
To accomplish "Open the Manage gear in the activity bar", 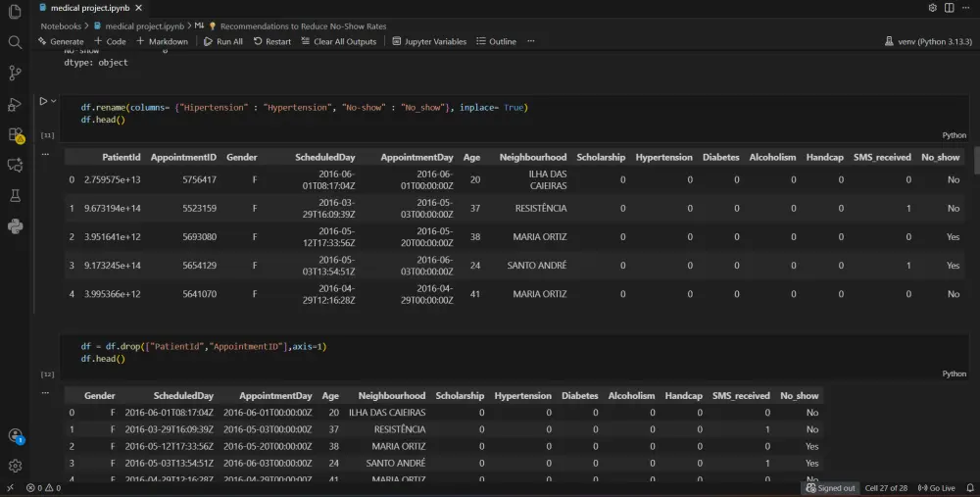I will point(15,466).
